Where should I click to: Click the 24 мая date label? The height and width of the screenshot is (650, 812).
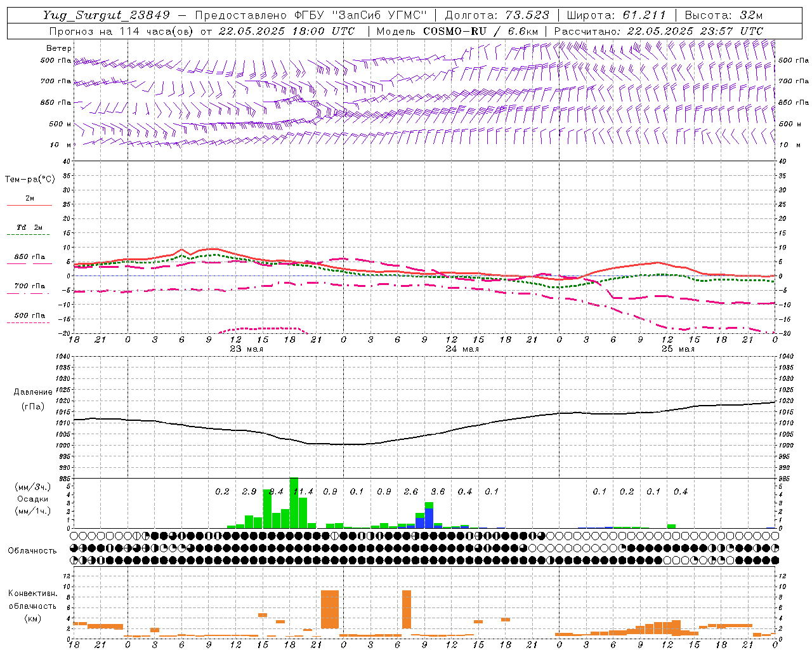tap(462, 349)
